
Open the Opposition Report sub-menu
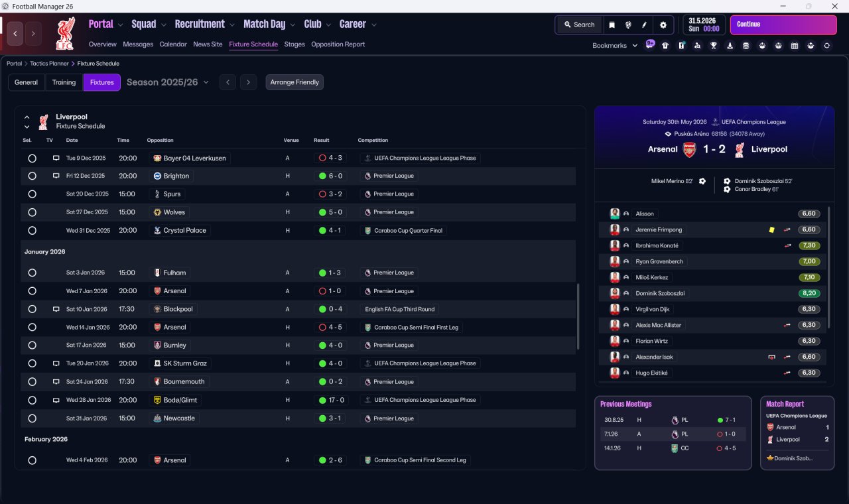(338, 44)
